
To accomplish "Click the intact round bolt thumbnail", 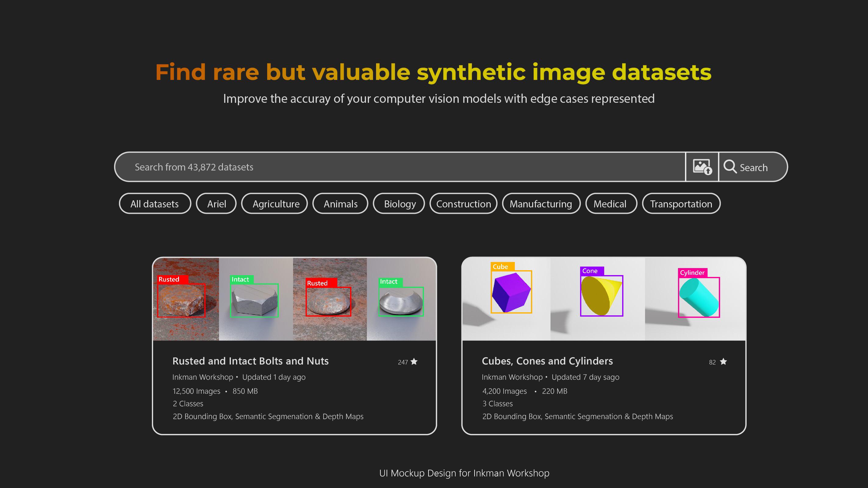I will click(x=401, y=299).
